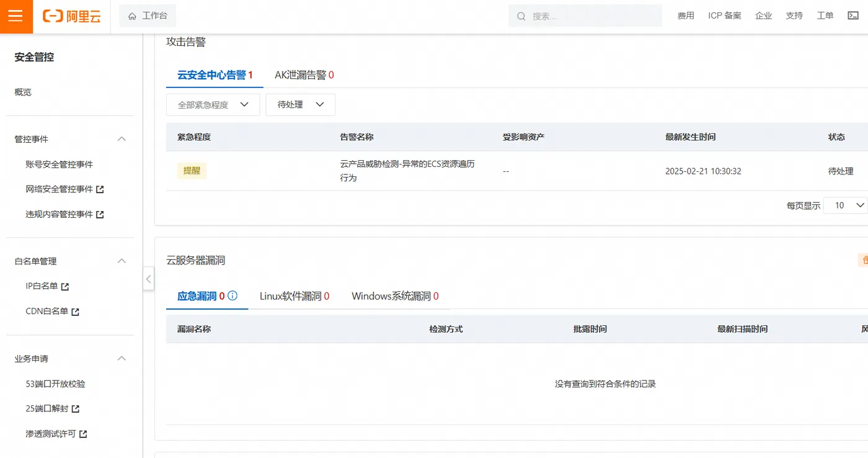Click the 告警名称 column header
This screenshot has height=458, width=868.
point(357,137)
